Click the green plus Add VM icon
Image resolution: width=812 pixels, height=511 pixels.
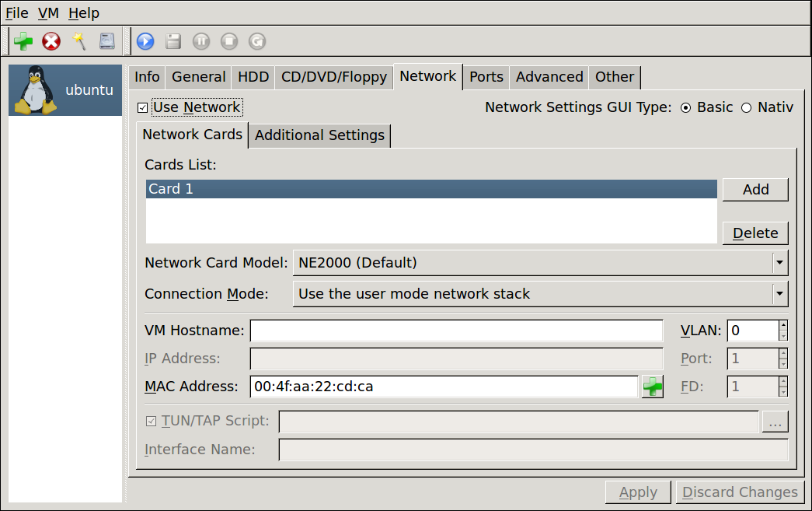point(23,41)
